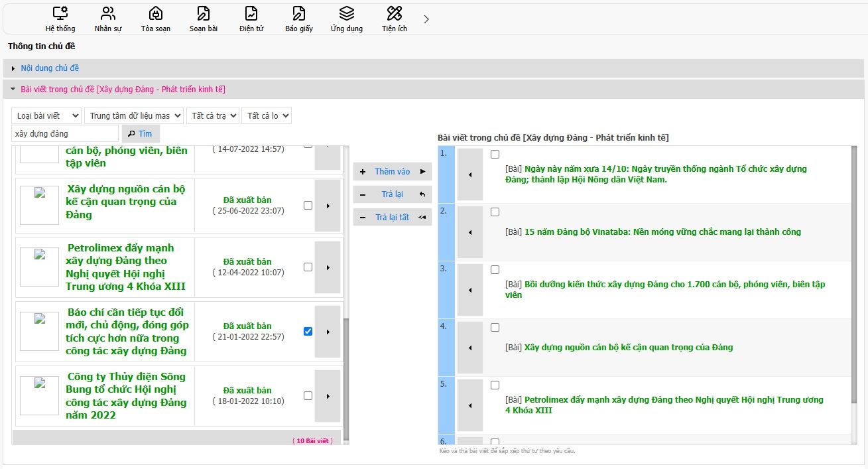This screenshot has height=469, width=868.
Task: Open the Loại bài viết dropdown
Action: [x=46, y=115]
